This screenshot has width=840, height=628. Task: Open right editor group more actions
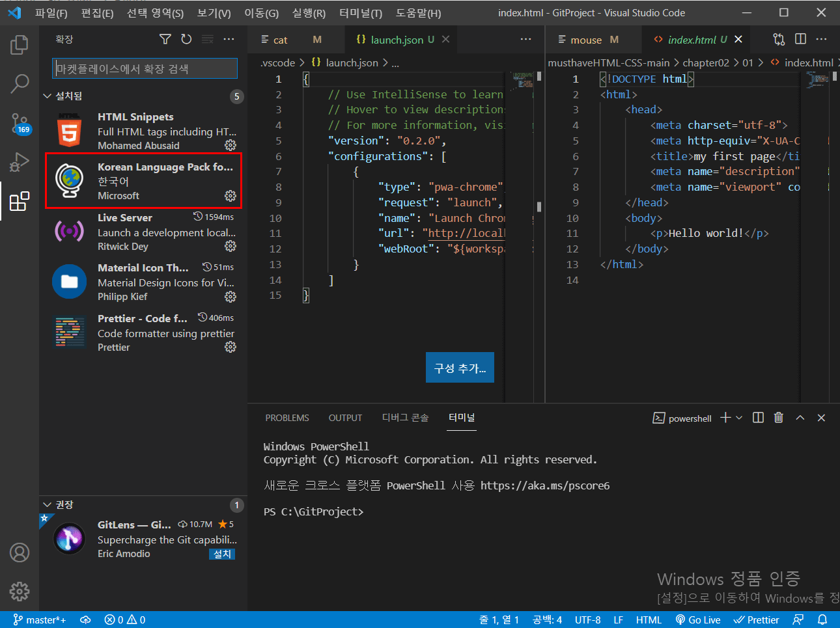(822, 39)
